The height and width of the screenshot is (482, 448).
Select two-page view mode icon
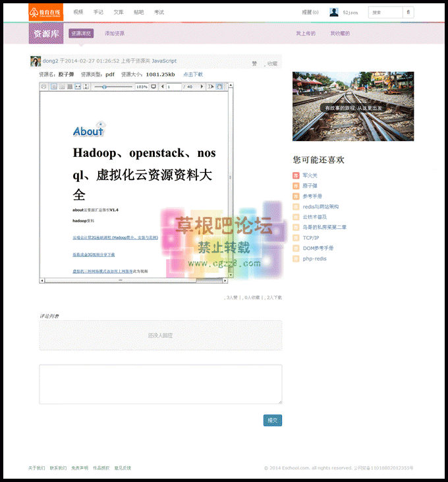(62, 86)
